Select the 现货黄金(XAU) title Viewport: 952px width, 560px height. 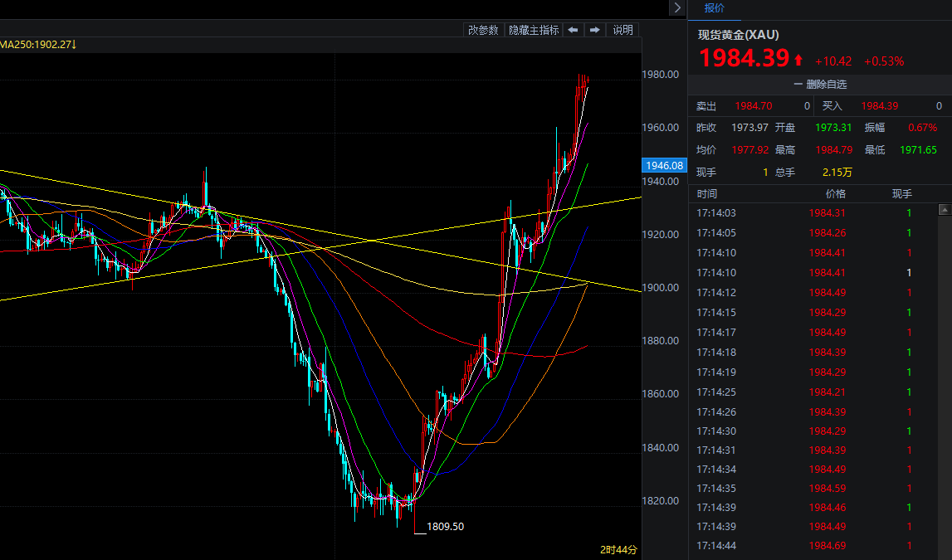click(739, 35)
